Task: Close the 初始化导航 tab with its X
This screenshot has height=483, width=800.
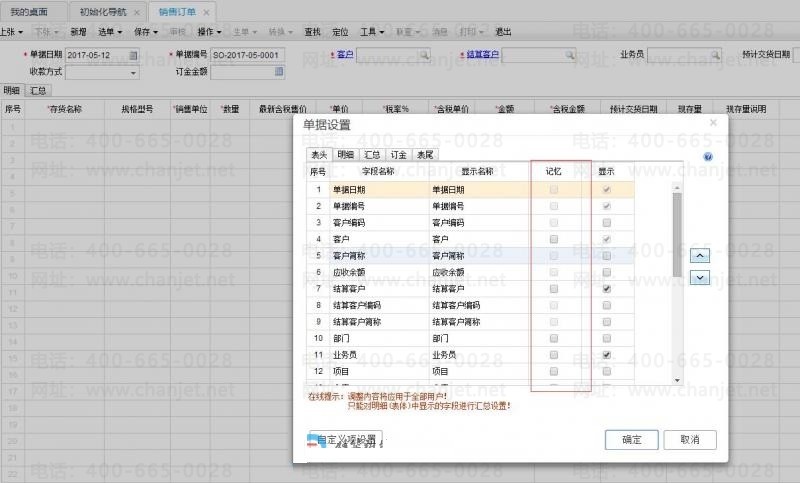Action: point(137,12)
